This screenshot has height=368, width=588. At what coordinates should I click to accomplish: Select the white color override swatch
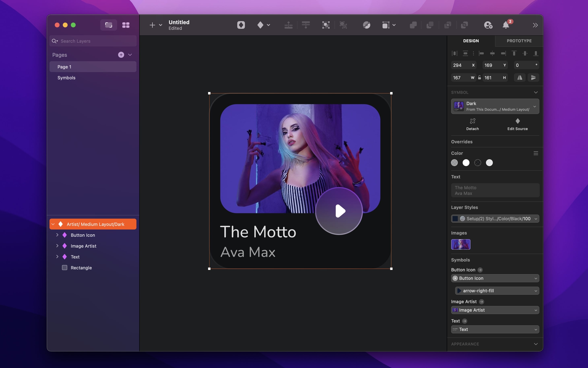pyautogui.click(x=466, y=163)
